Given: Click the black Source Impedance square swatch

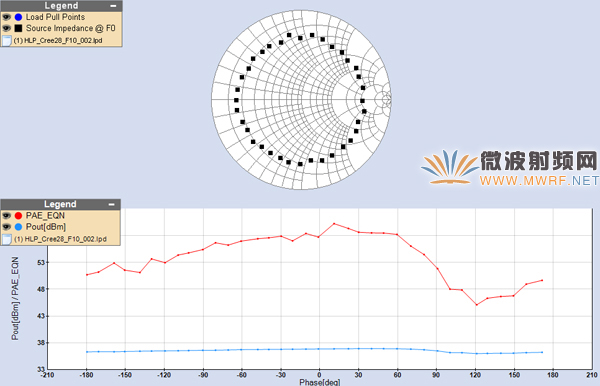Looking at the screenshot, I should pyautogui.click(x=18, y=28).
